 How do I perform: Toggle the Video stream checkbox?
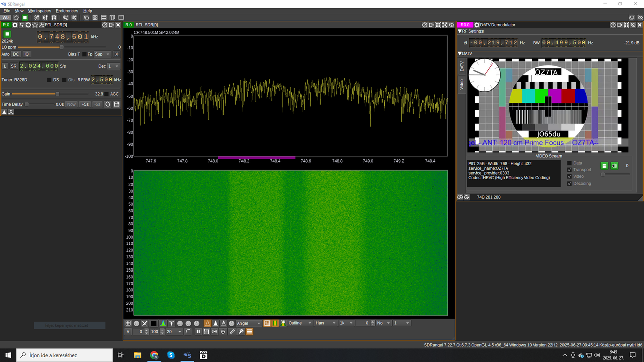(569, 176)
